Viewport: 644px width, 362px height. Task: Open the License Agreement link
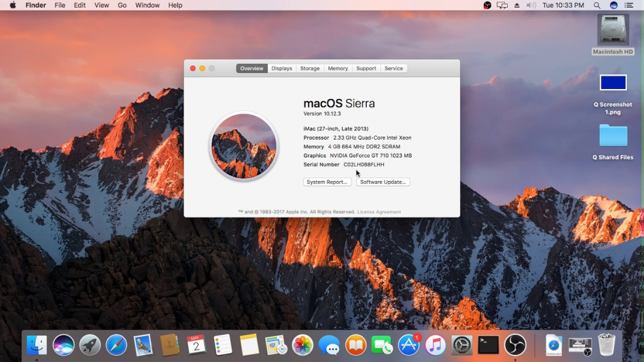(x=379, y=212)
